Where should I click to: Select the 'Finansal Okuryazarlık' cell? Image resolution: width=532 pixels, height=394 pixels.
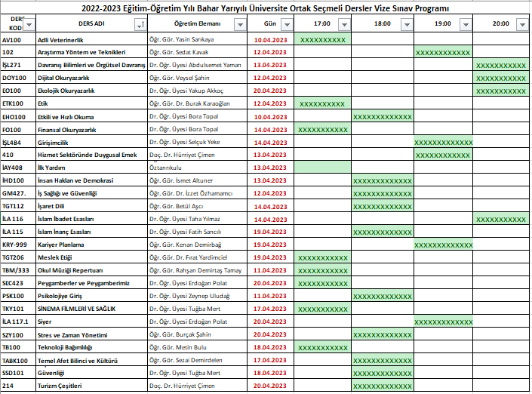91,130
